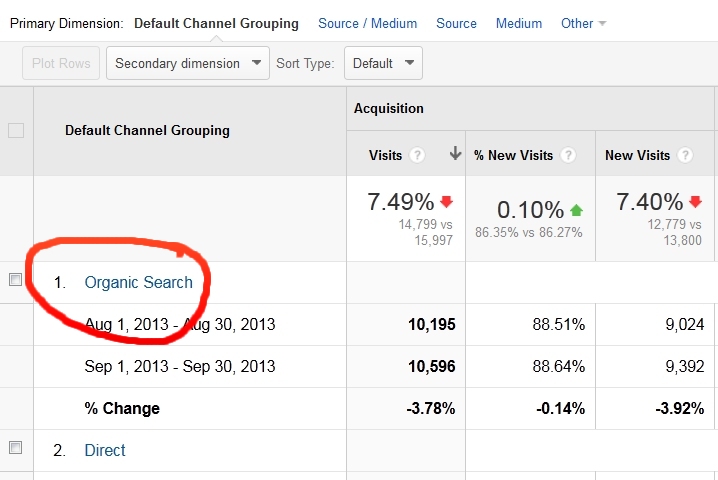The height and width of the screenshot is (480, 718).
Task: Click the -3.92% change cell
Action: (680, 409)
